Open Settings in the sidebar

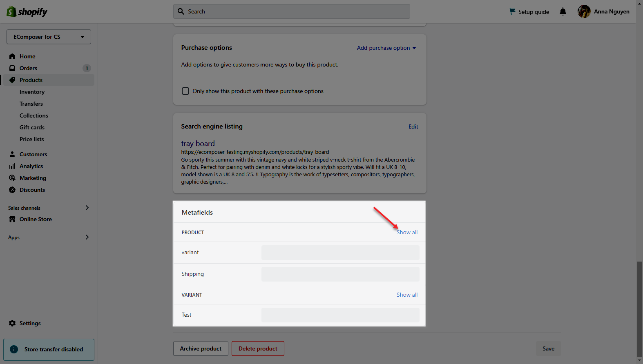[30, 323]
